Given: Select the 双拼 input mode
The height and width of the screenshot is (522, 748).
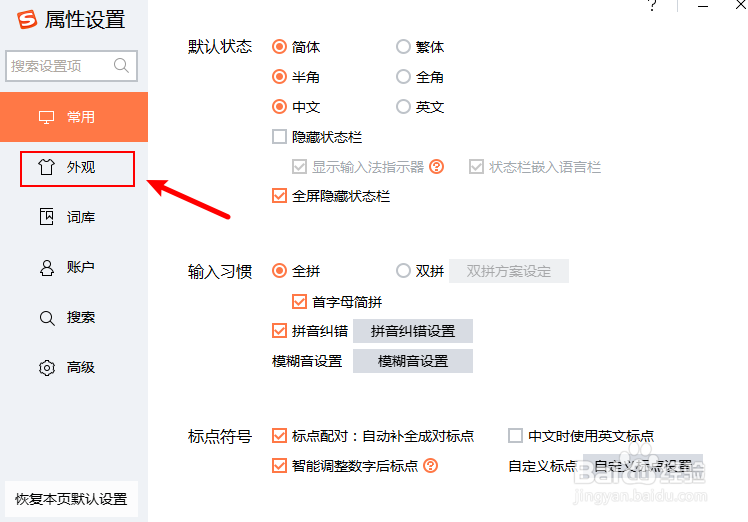Looking at the screenshot, I should (403, 271).
